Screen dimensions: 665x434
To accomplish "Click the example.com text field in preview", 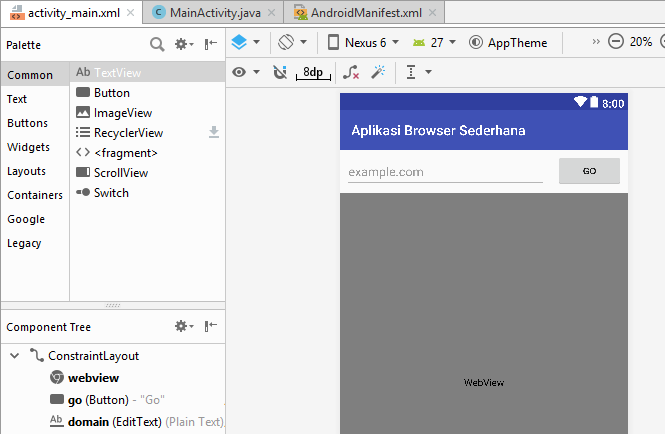I will click(445, 172).
